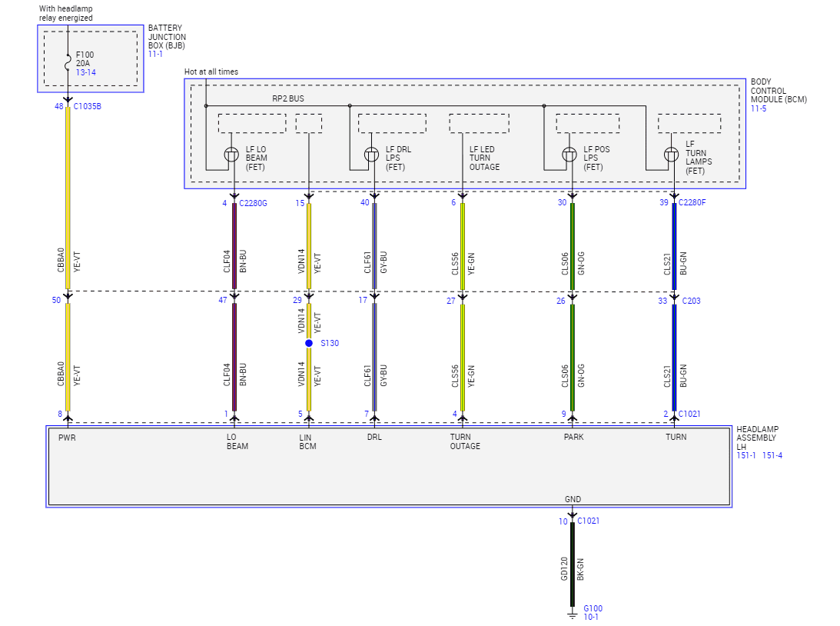Image resolution: width=840 pixels, height=626 pixels.
Task: Select pin number 15 on VDN14 wire
Action: tap(300, 203)
